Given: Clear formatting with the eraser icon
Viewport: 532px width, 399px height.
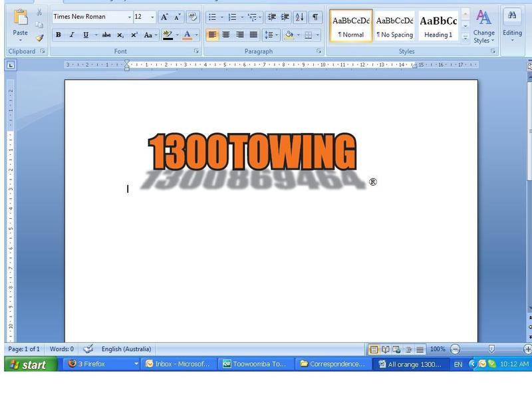Looking at the screenshot, I should [193, 17].
